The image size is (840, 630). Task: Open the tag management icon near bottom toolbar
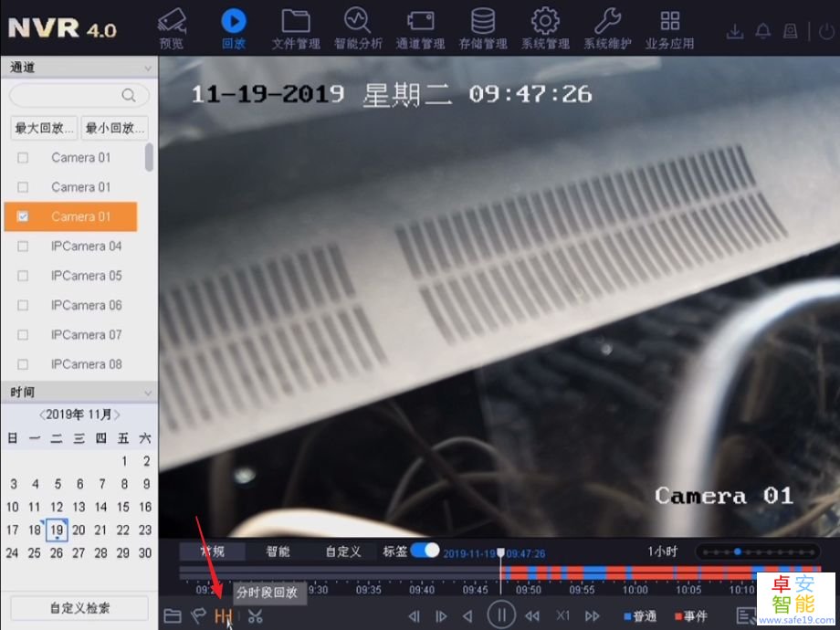[198, 615]
